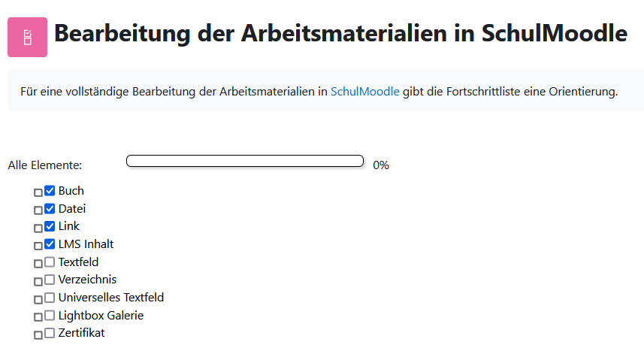Check the Zertifikat checkbox
Viewport: 644px width, 345px height.
pyautogui.click(x=50, y=333)
